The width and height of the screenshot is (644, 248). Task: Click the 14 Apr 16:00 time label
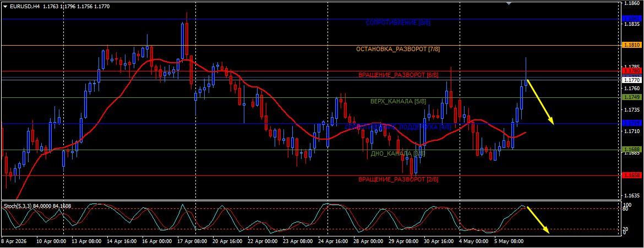pos(121,242)
